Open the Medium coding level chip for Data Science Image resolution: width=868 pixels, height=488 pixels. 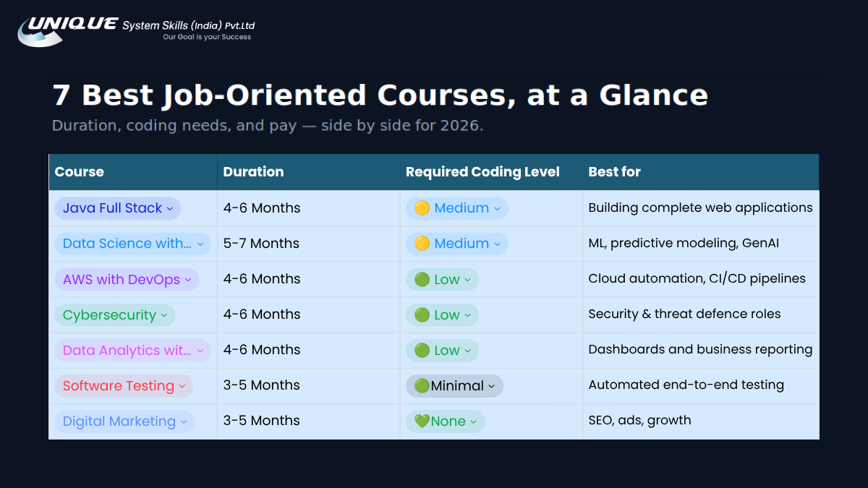pyautogui.click(x=457, y=244)
